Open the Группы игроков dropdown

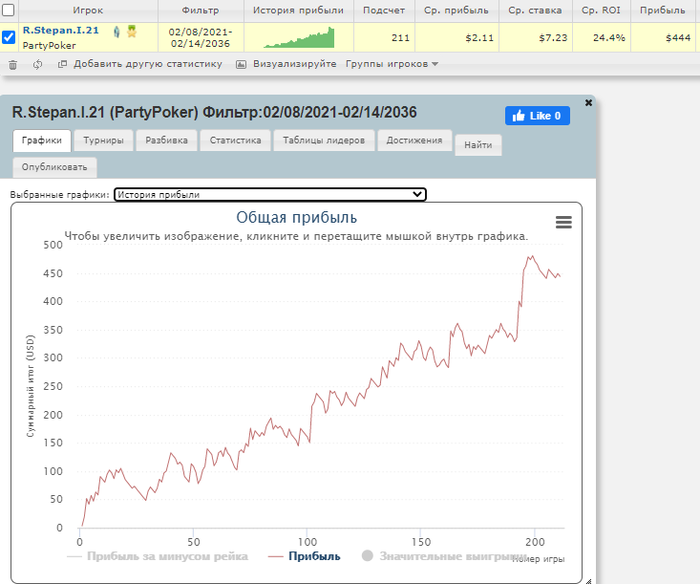[x=392, y=64]
